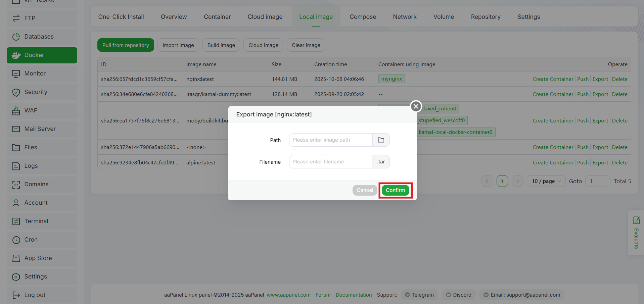Click Delete for alpine:latest row
The width and height of the screenshot is (644, 304).
[619, 163]
